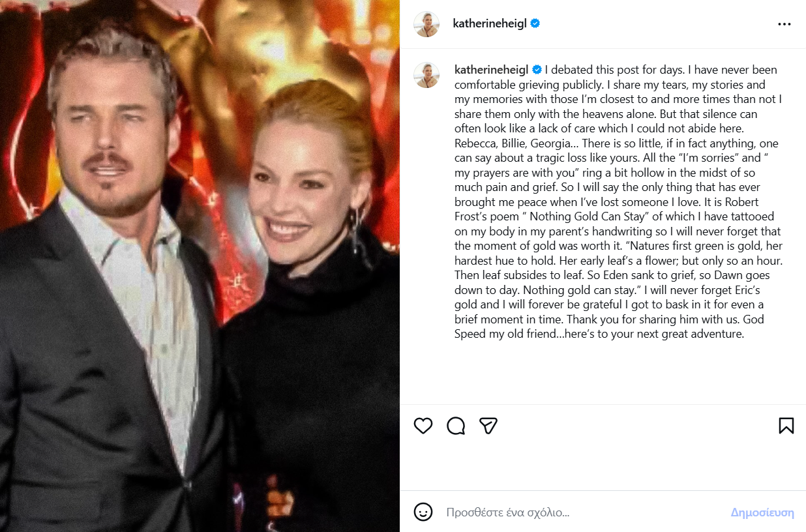
Task: Open katherineheigl profile from header username
Action: click(489, 24)
